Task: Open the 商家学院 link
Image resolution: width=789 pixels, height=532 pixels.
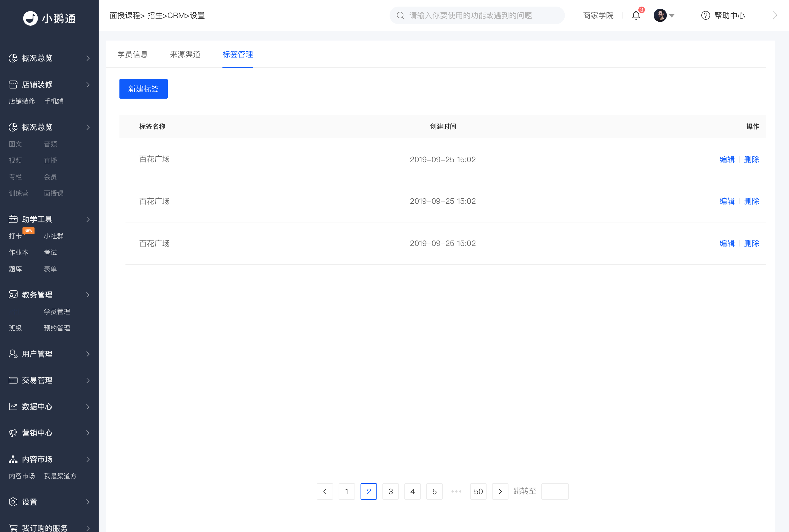Action: [x=598, y=16]
